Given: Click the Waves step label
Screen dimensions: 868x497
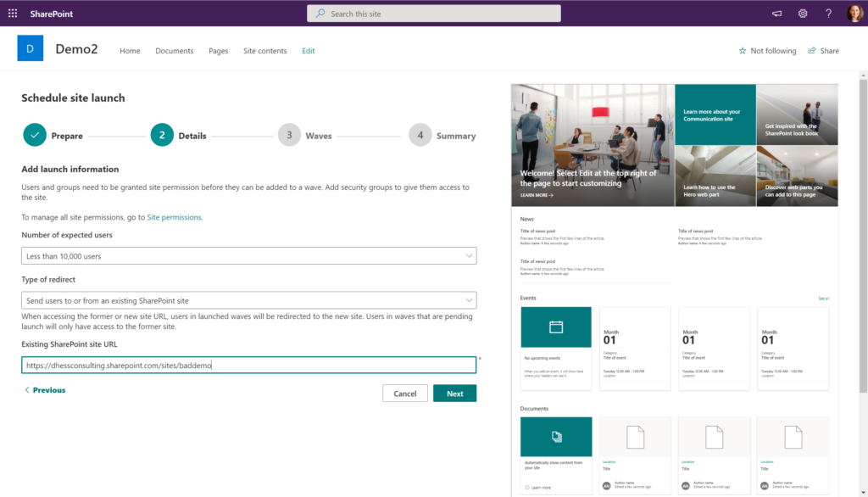Looking at the screenshot, I should click(319, 136).
